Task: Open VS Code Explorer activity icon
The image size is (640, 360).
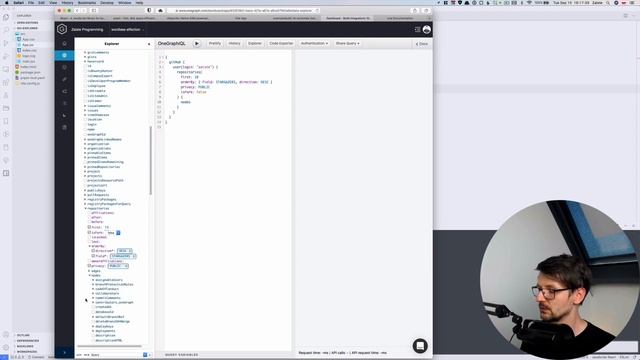Action: [6, 17]
